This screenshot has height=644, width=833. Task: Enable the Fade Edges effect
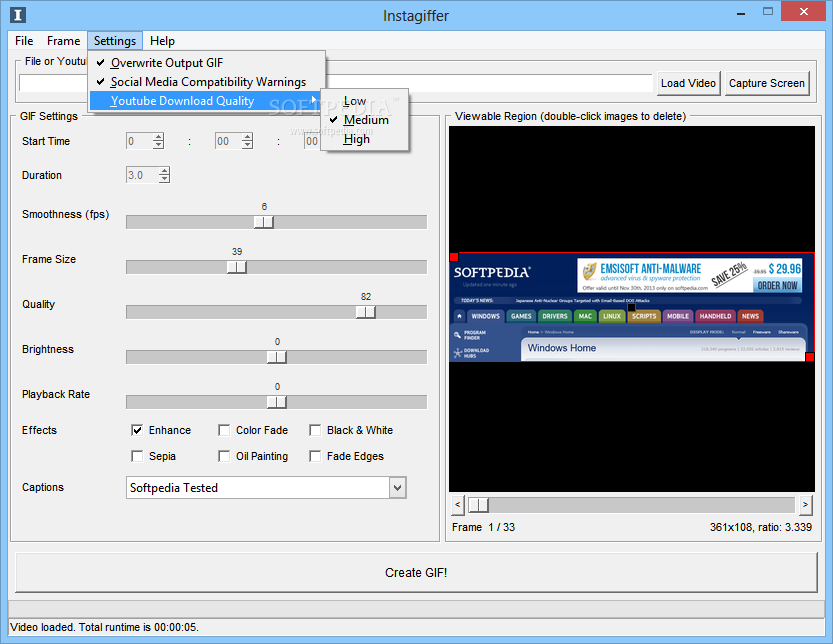tap(315, 456)
